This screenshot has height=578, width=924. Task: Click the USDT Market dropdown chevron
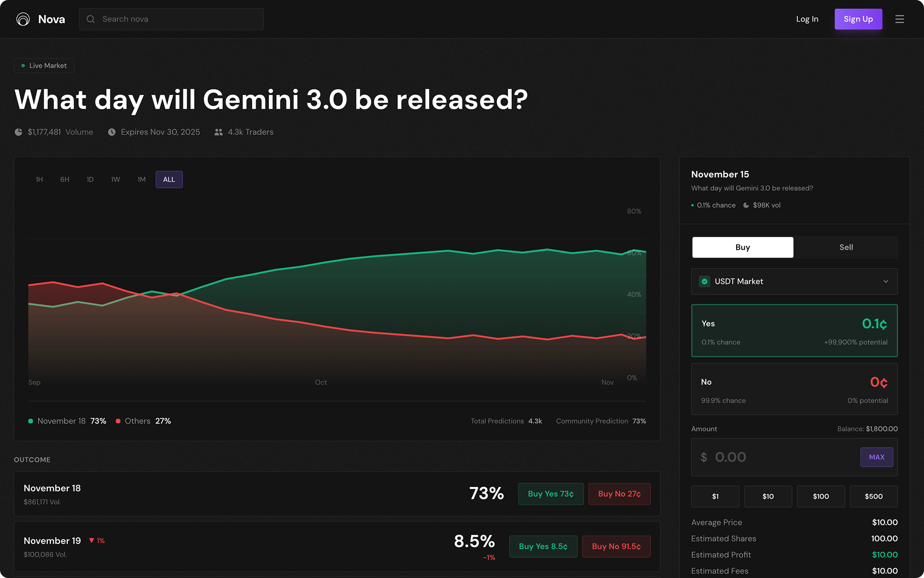click(x=885, y=282)
